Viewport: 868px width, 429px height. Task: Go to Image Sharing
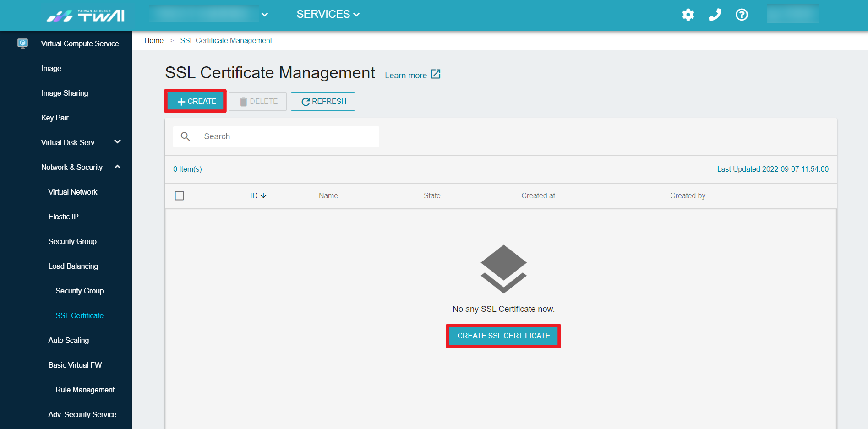click(65, 93)
